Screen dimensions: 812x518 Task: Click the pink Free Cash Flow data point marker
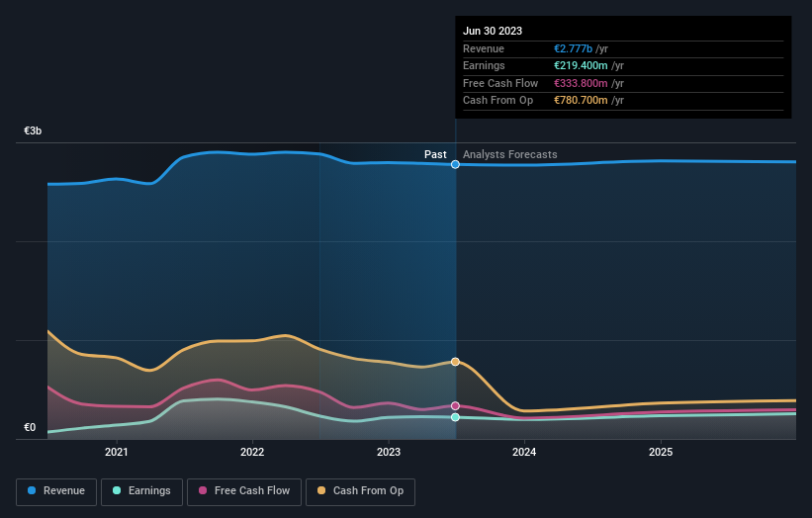(455, 405)
